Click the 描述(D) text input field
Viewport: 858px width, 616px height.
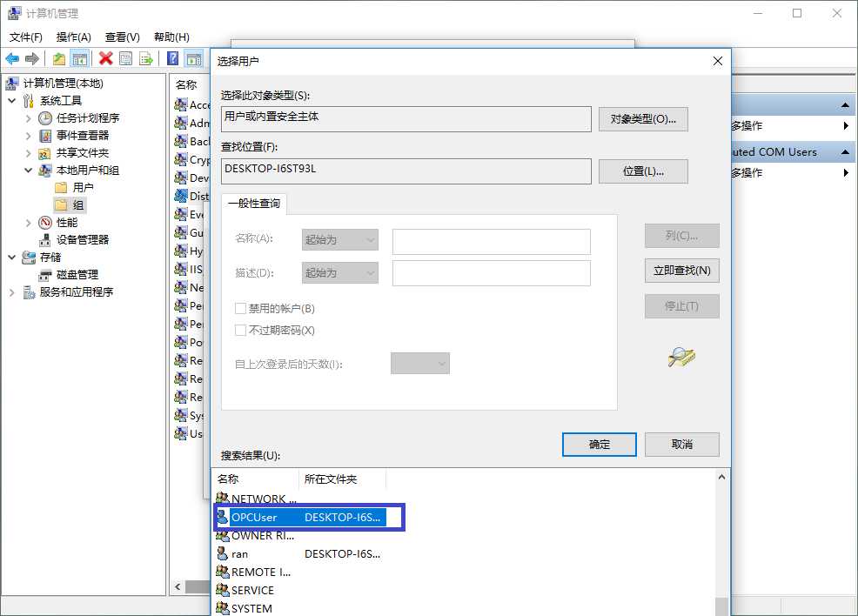tap(492, 273)
